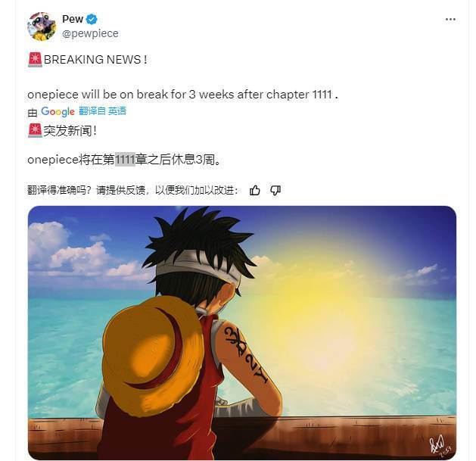Click the BREAKING NEWS headline text
Viewport: 476px width, 461px height.
tap(95, 60)
